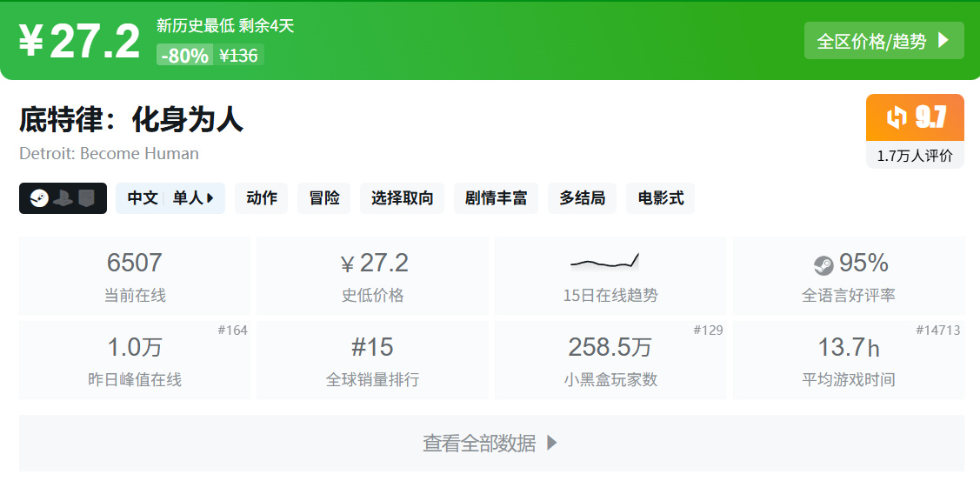Click the struck-through ¥136 original price
Image resolution: width=980 pixels, height=481 pixels.
239,56
